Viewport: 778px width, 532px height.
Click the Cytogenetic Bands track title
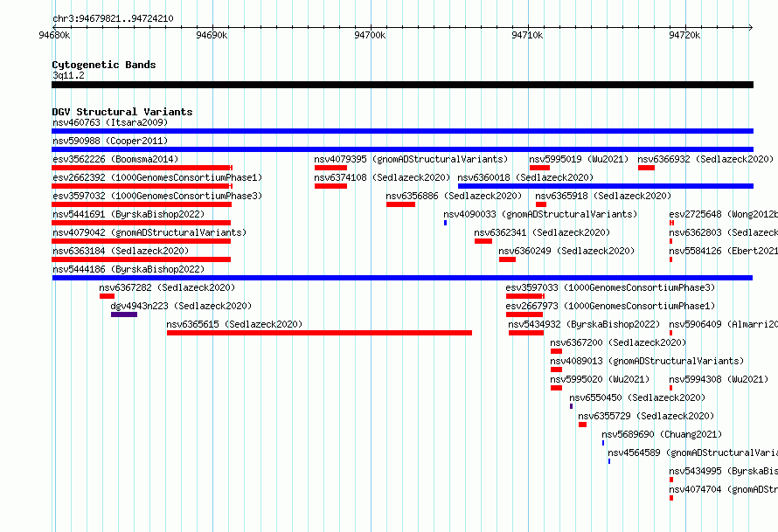(104, 65)
